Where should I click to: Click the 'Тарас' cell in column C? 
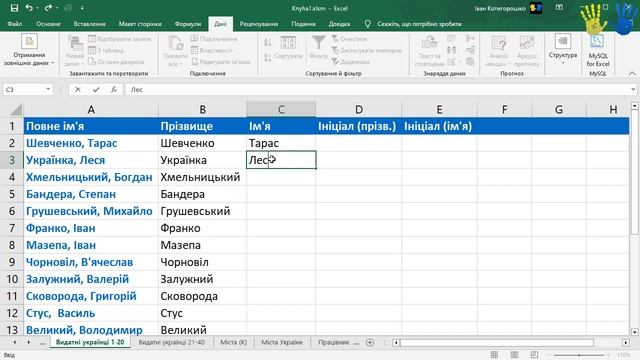coord(281,143)
